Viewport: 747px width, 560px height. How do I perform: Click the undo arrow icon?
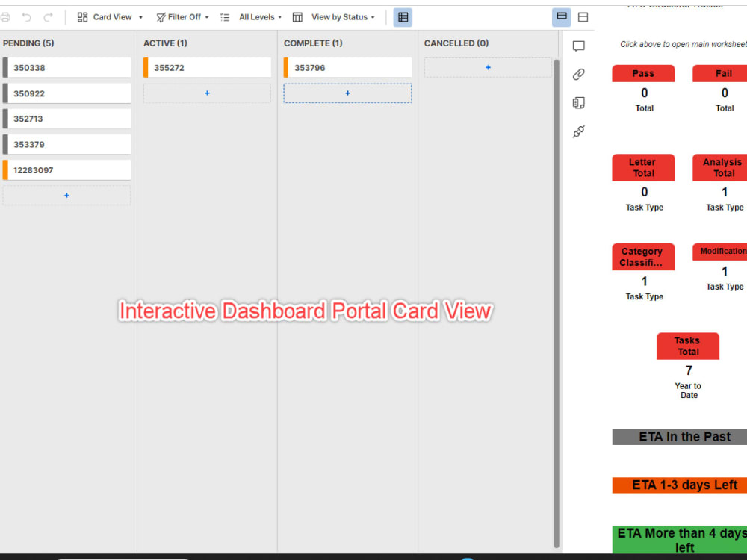(x=28, y=16)
